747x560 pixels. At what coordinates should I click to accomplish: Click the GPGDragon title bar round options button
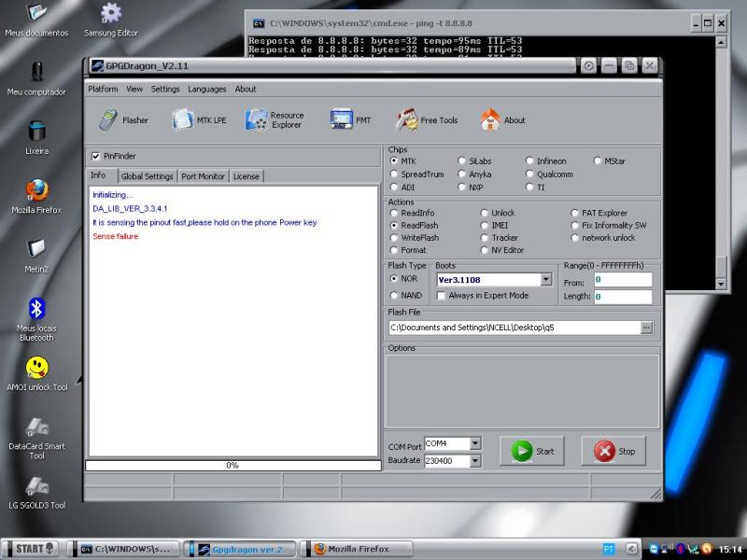click(x=588, y=65)
